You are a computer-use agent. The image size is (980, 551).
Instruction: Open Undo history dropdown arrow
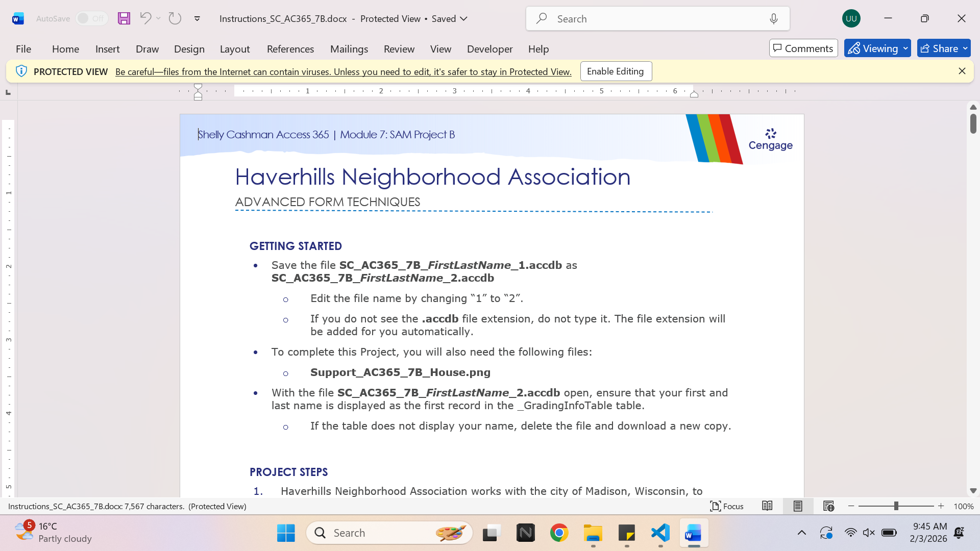[159, 18]
